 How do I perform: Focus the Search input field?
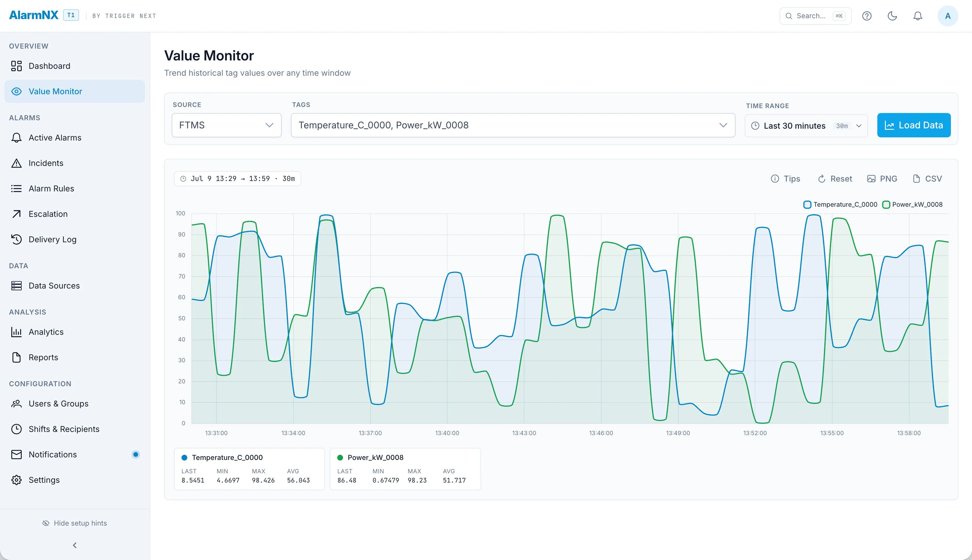pos(815,16)
